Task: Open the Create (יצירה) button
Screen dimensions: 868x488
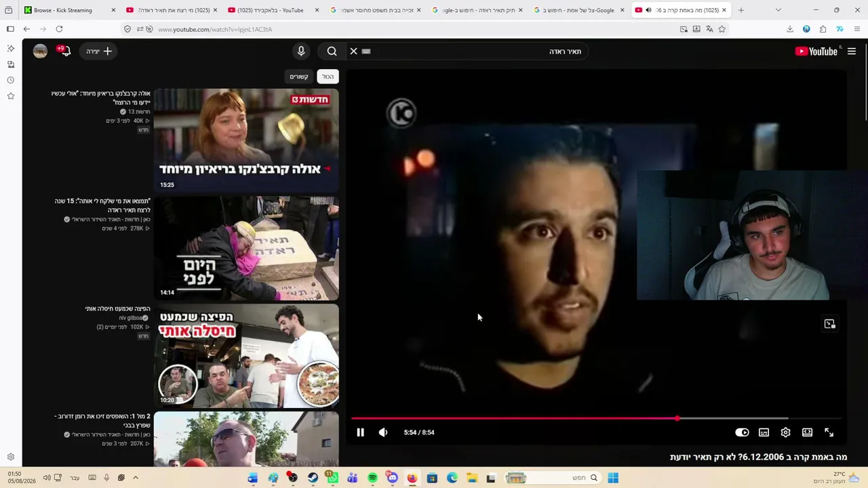Action: coord(99,52)
